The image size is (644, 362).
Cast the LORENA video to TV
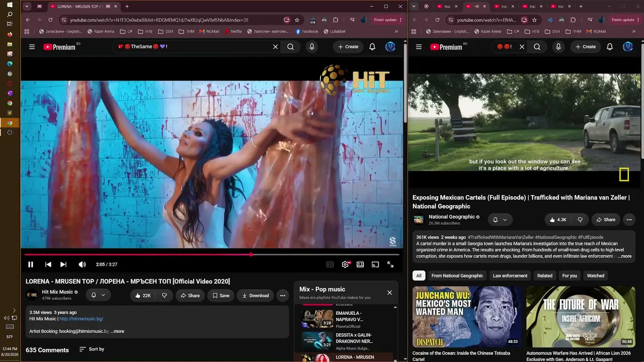375,264
